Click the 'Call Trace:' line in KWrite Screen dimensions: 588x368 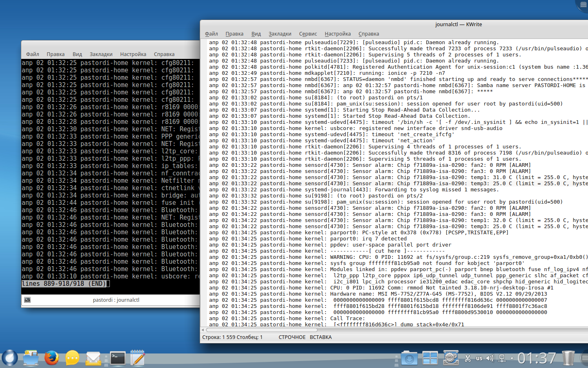287,319
